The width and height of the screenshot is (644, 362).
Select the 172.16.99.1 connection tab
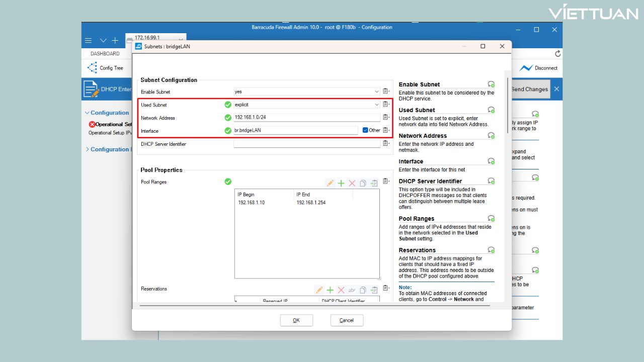pyautogui.click(x=151, y=38)
